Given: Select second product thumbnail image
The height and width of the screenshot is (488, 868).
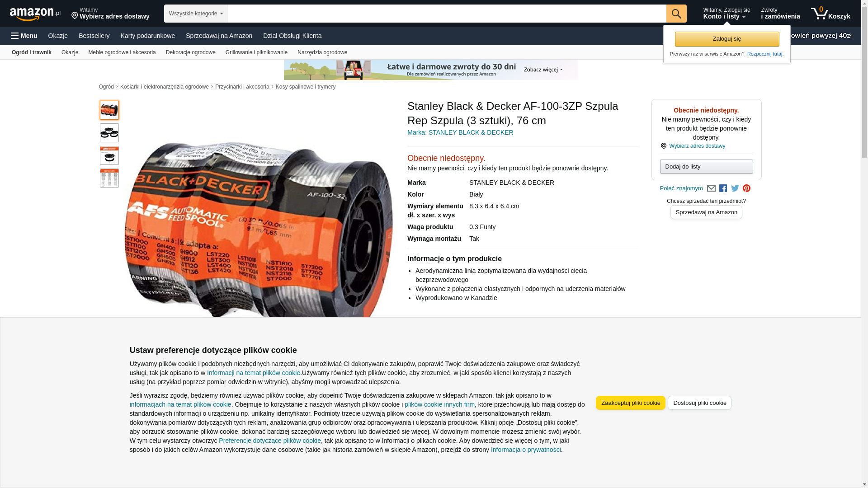Looking at the screenshot, I should (109, 133).
